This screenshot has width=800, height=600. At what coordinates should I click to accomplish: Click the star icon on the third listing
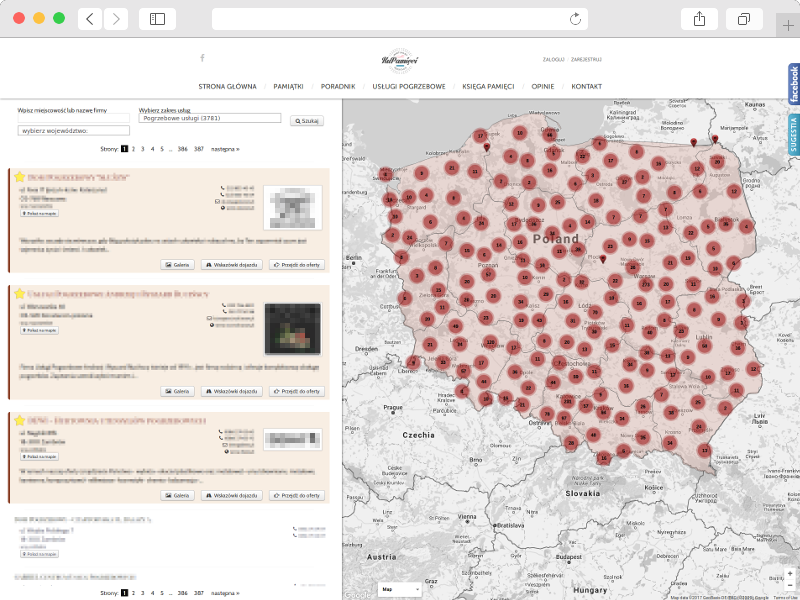point(19,420)
